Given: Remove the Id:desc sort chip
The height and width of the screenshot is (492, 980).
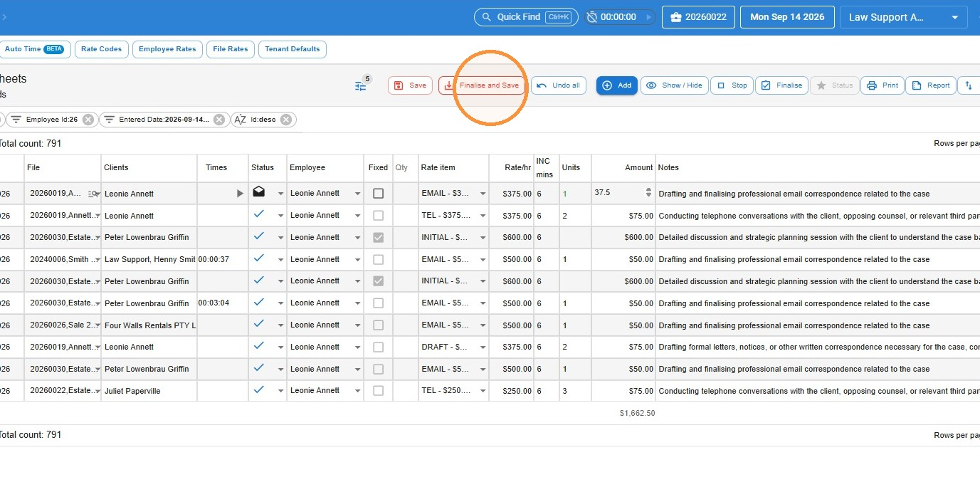Looking at the screenshot, I should click(x=286, y=120).
